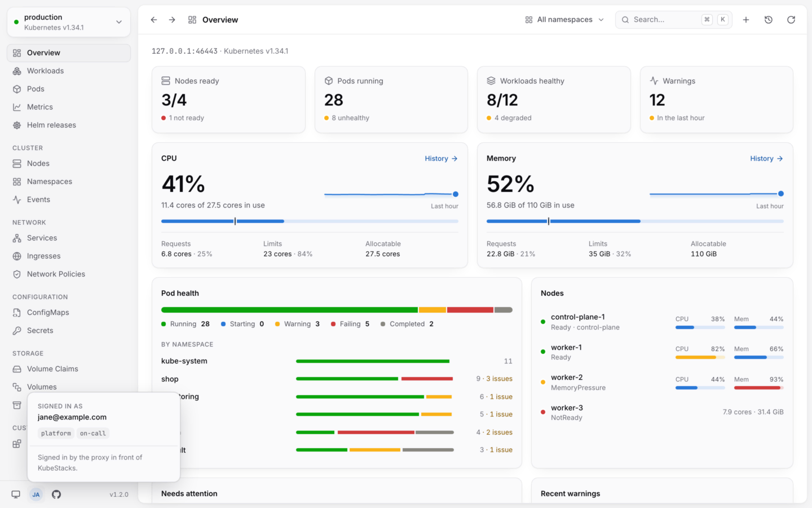
Task: Go back with the left arrow
Action: pyautogui.click(x=154, y=20)
